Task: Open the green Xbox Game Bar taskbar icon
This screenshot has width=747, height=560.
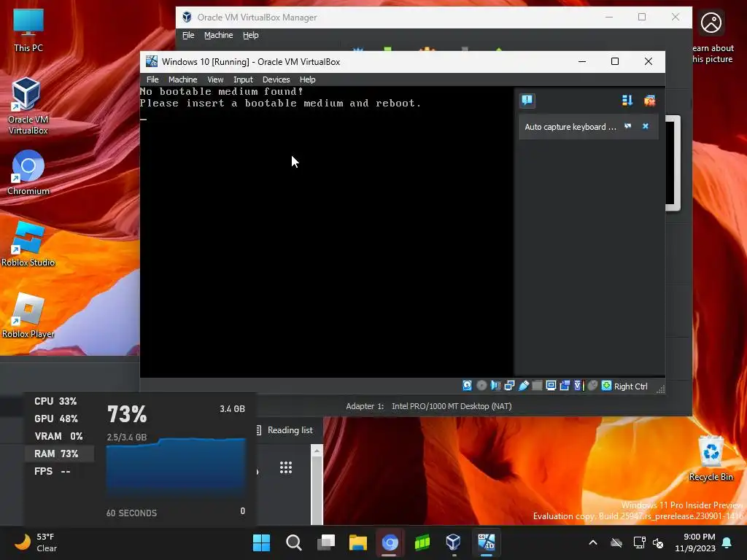Action: pos(422,542)
